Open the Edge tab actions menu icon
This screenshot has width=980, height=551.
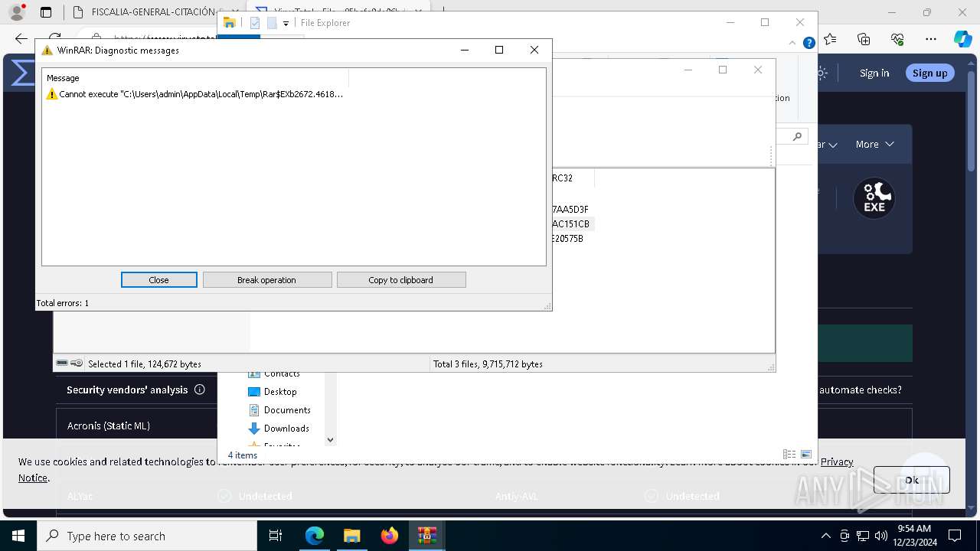(x=46, y=12)
